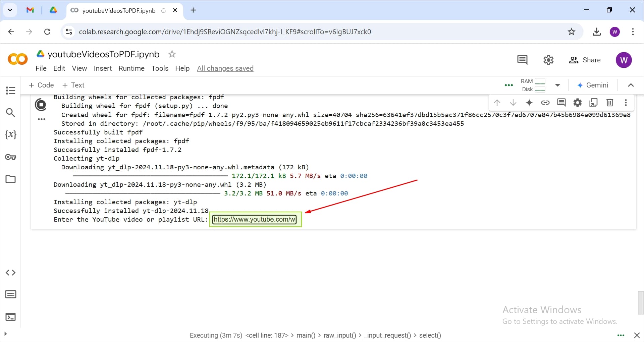This screenshot has width=644, height=342.
Task: Close the youtubeVideosToPDF.ipynb tab
Action: tap(175, 10)
